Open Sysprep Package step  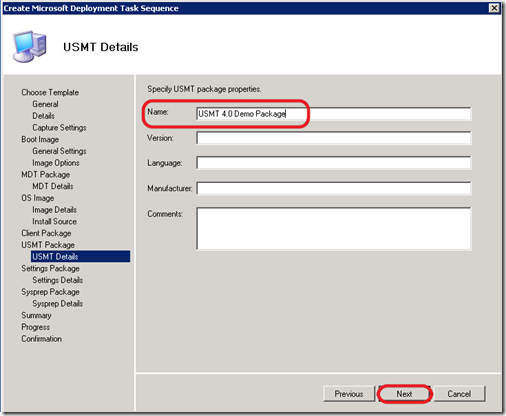(50, 292)
